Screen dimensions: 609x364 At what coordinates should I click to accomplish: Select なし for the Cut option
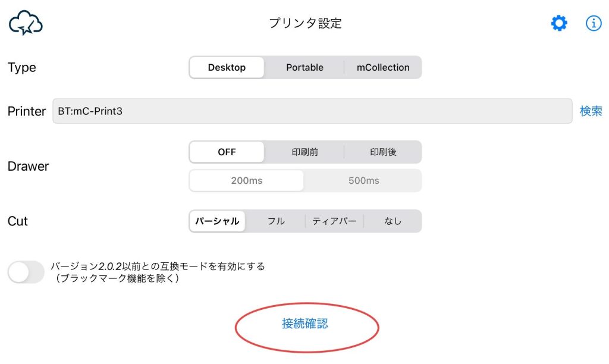coord(393,221)
